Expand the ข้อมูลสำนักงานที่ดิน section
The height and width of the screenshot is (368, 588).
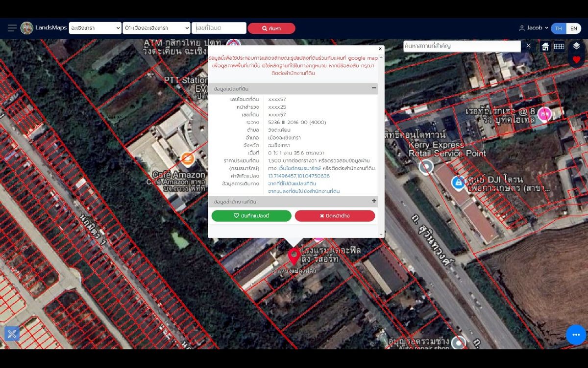coord(374,201)
